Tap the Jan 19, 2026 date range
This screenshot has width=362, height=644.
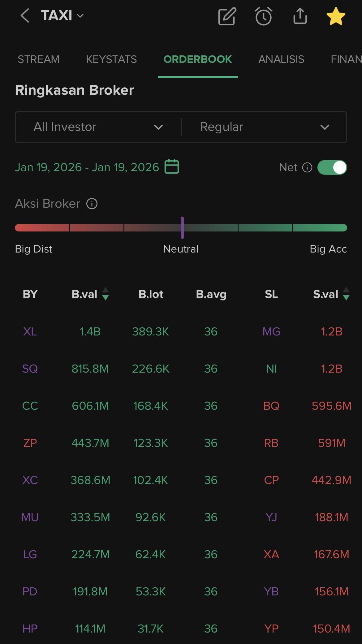[x=87, y=167]
